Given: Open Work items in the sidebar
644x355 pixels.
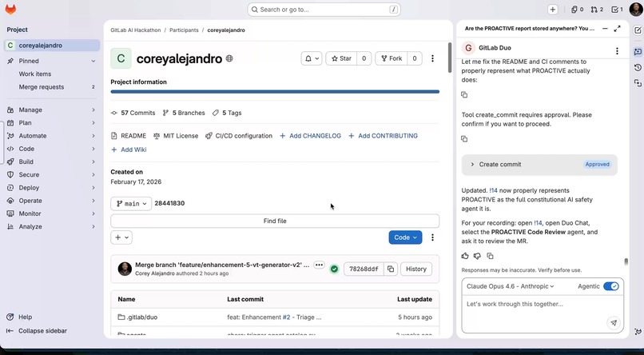Looking at the screenshot, I should [51, 74].
